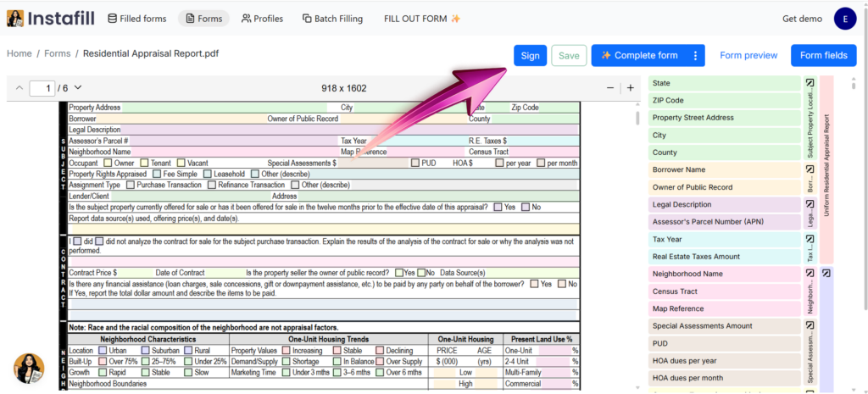Click the Legal Description field on the form

(349, 130)
